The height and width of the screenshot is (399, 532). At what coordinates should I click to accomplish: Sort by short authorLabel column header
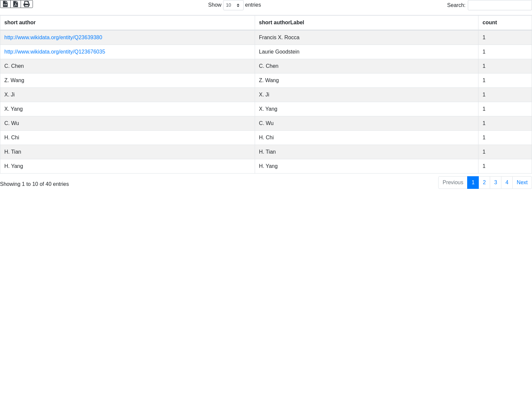(x=281, y=23)
